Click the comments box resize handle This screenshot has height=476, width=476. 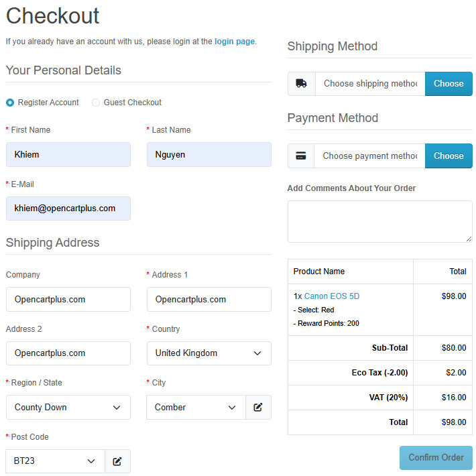469,239
